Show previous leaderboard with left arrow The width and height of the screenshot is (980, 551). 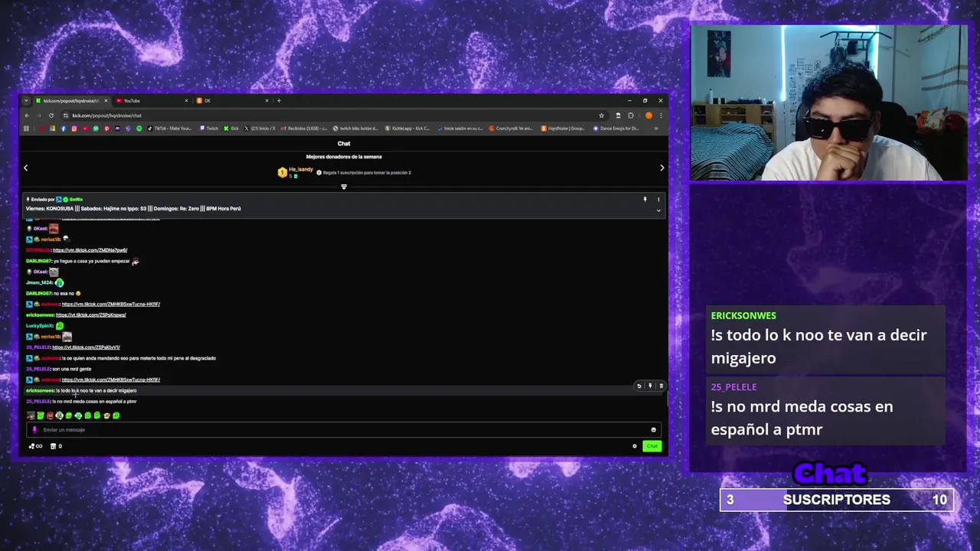(x=25, y=168)
